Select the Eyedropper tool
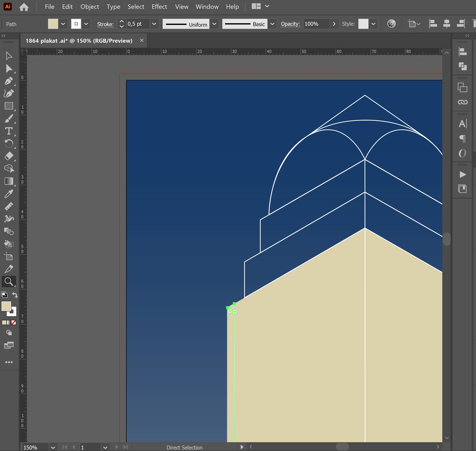Image resolution: width=476 pixels, height=451 pixels. (x=9, y=194)
